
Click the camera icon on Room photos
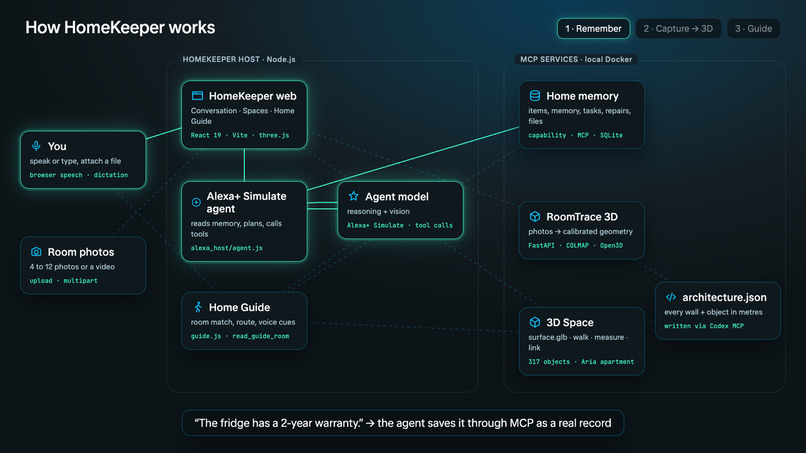[36, 252]
